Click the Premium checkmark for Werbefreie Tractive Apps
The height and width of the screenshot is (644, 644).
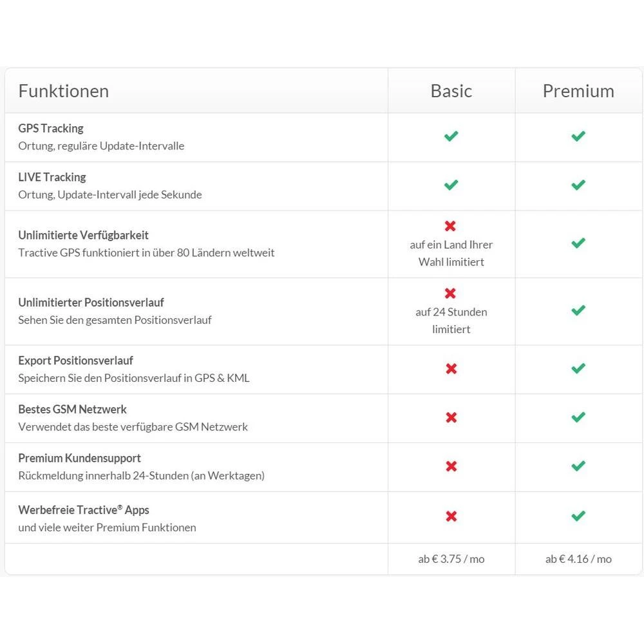click(x=578, y=516)
